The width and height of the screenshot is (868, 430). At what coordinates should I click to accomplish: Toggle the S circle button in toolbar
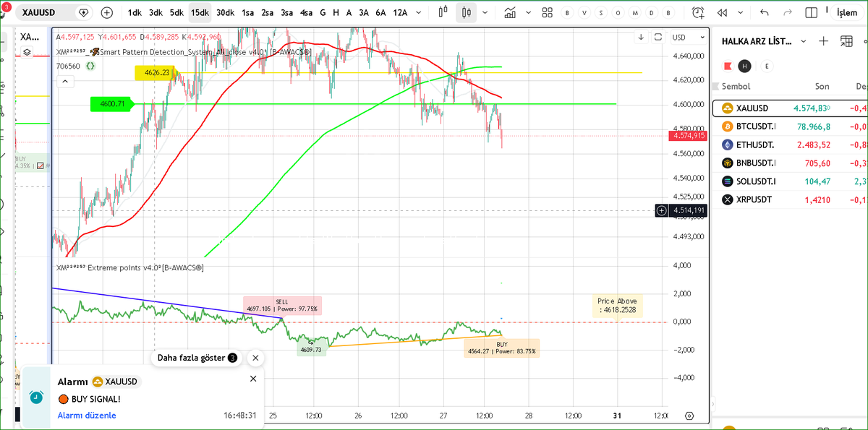601,13
